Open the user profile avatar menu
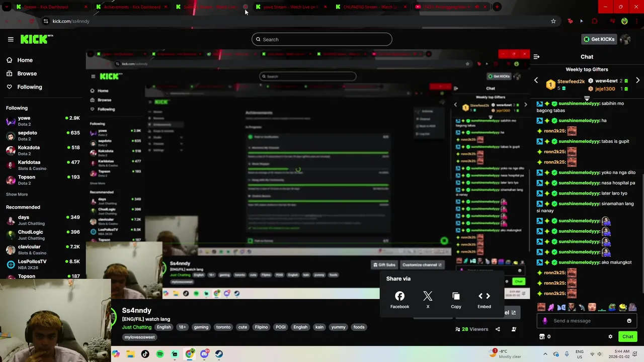644x362 pixels. point(625,39)
